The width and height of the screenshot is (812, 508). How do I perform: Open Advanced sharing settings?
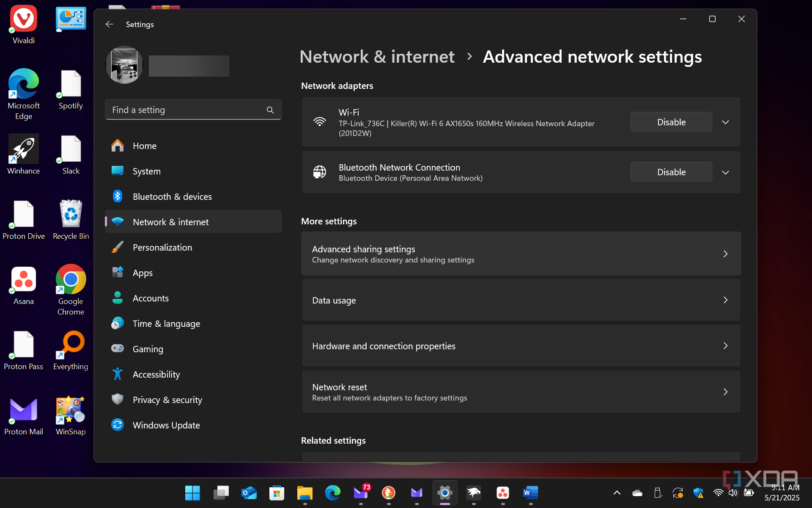pos(521,254)
